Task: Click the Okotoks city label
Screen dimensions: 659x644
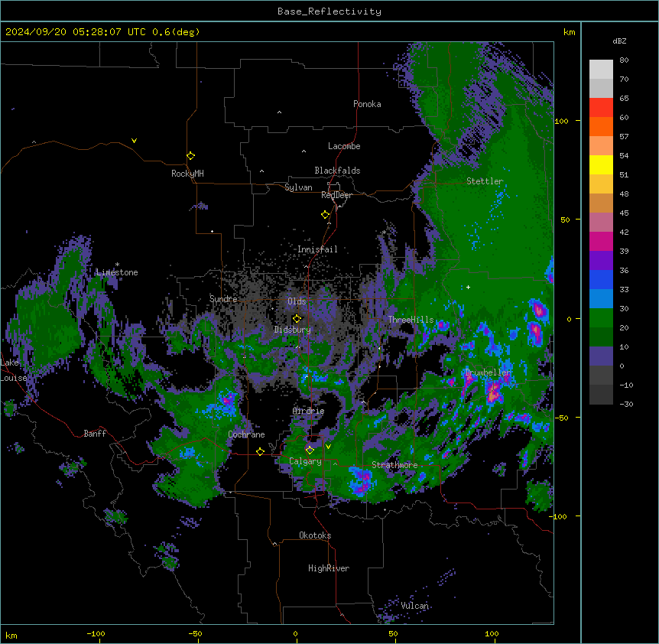Action: (315, 535)
